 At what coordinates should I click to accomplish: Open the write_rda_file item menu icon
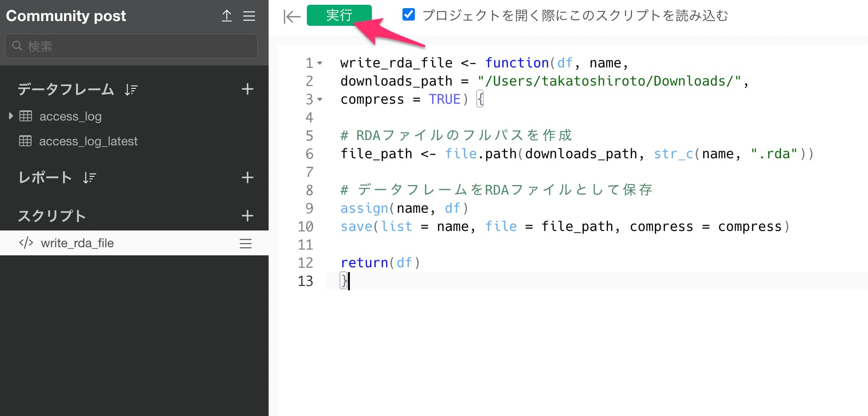246,243
